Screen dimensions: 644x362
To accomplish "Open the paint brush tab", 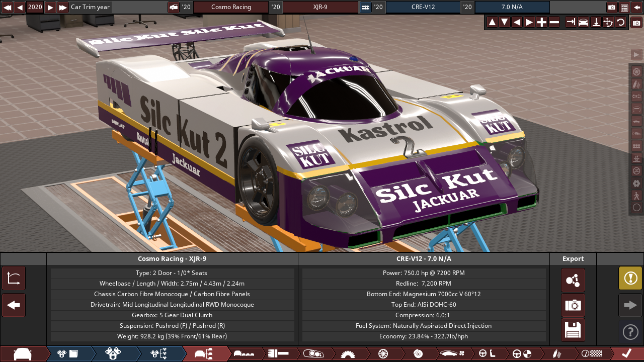I will 278,354.
